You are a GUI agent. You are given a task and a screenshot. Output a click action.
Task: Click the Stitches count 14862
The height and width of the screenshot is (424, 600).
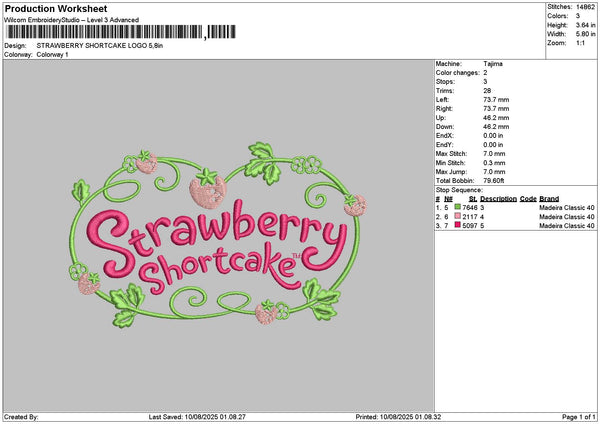[584, 7]
